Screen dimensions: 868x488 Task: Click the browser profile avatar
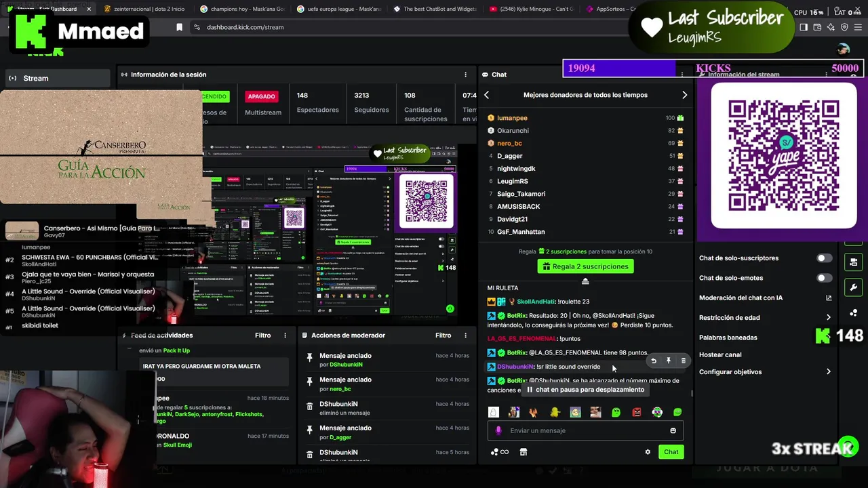click(x=843, y=49)
